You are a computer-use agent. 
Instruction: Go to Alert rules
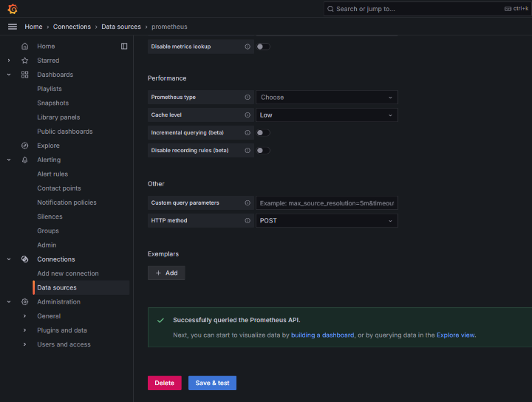pyautogui.click(x=52, y=174)
